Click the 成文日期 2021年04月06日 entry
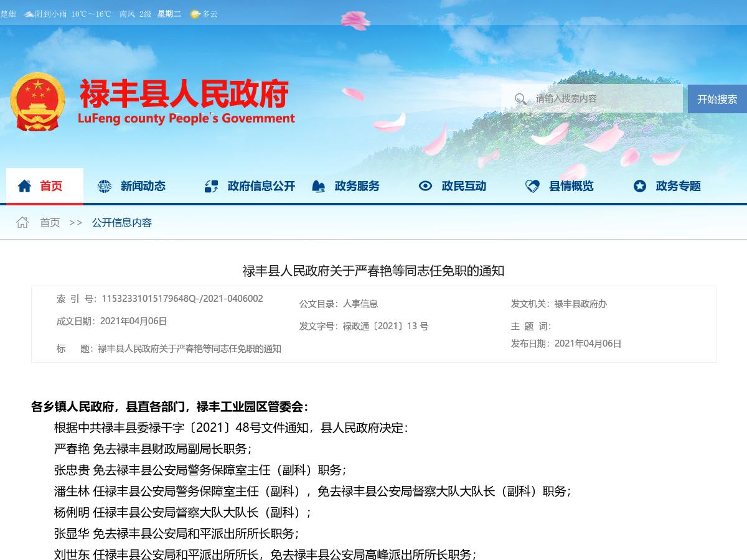 [112, 321]
